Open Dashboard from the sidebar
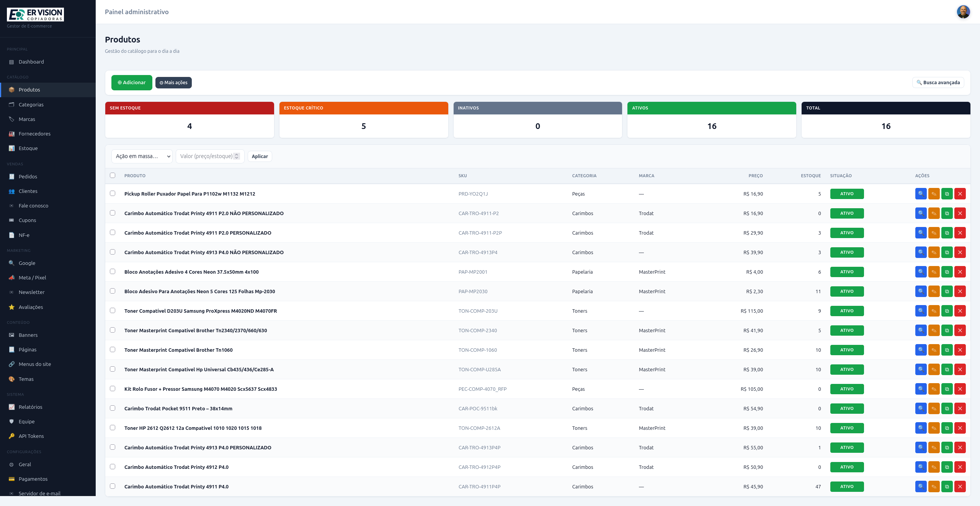The width and height of the screenshot is (980, 506). click(x=48, y=62)
